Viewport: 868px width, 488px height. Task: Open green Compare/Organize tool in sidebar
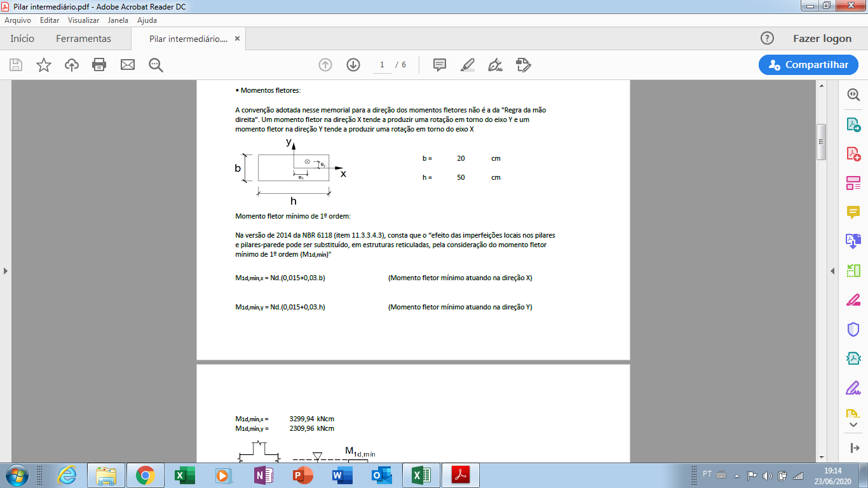(x=853, y=271)
